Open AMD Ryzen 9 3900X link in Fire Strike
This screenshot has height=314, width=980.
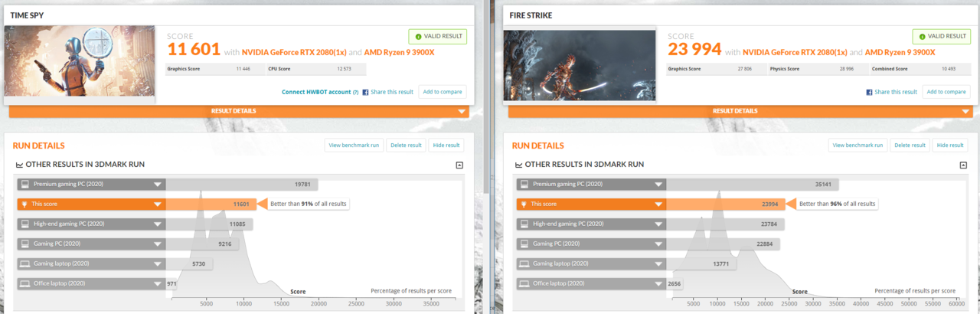(x=900, y=52)
